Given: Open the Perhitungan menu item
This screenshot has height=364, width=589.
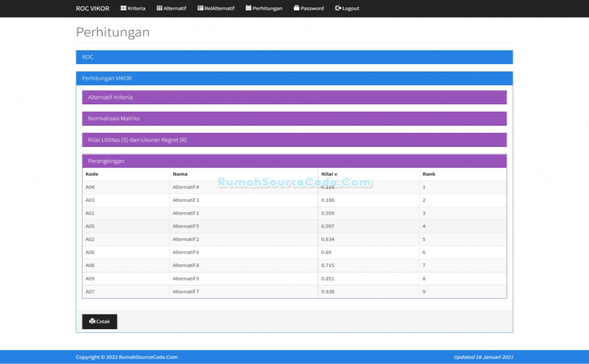Looking at the screenshot, I should 263,8.
